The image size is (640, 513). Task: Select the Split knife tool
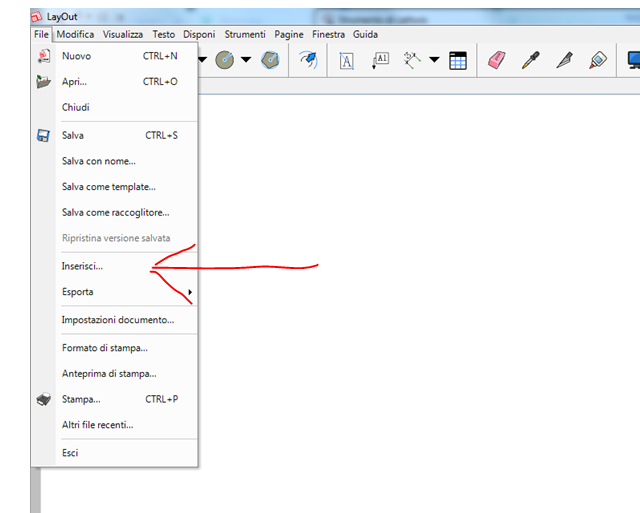coord(564,61)
